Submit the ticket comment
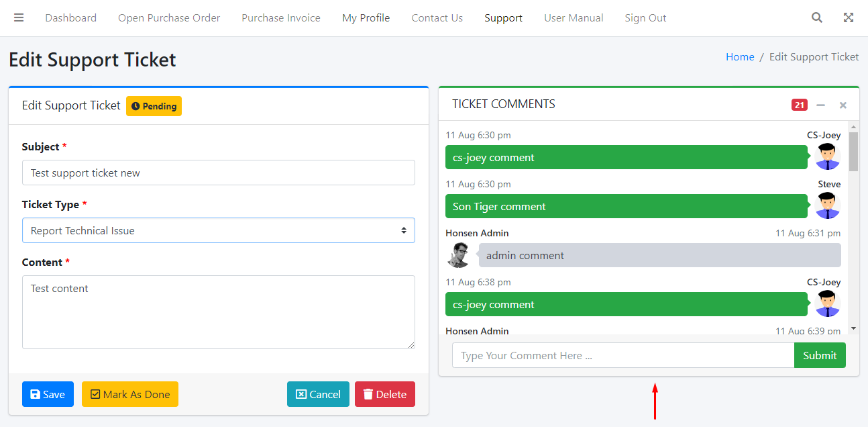 [820, 355]
